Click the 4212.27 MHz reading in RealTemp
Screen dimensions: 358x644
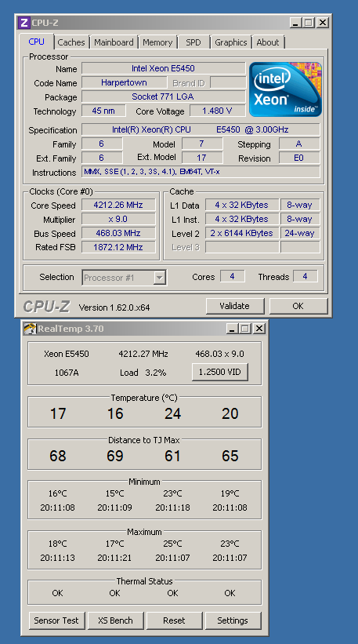pos(143,354)
